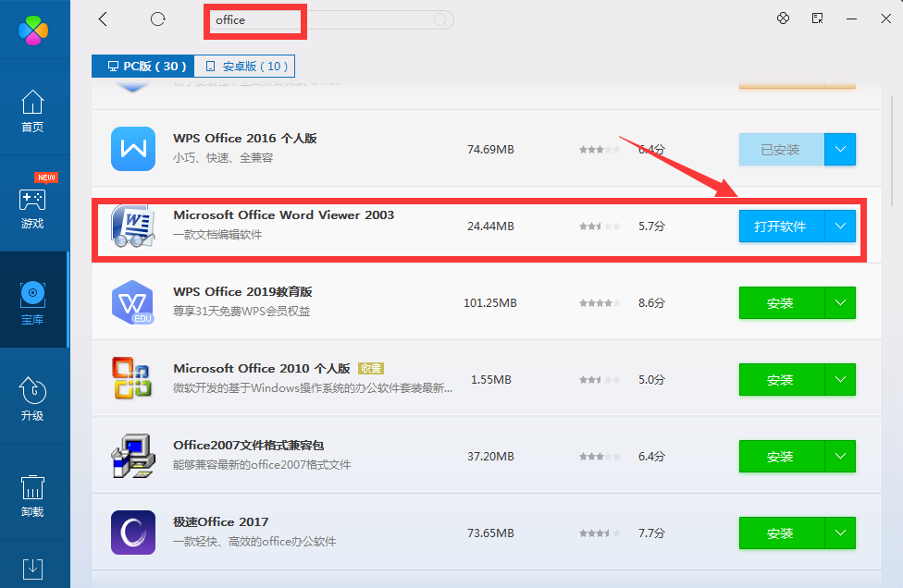Click description 尊享31天免费WPS会员权益
This screenshot has width=903, height=588.
pyautogui.click(x=241, y=312)
